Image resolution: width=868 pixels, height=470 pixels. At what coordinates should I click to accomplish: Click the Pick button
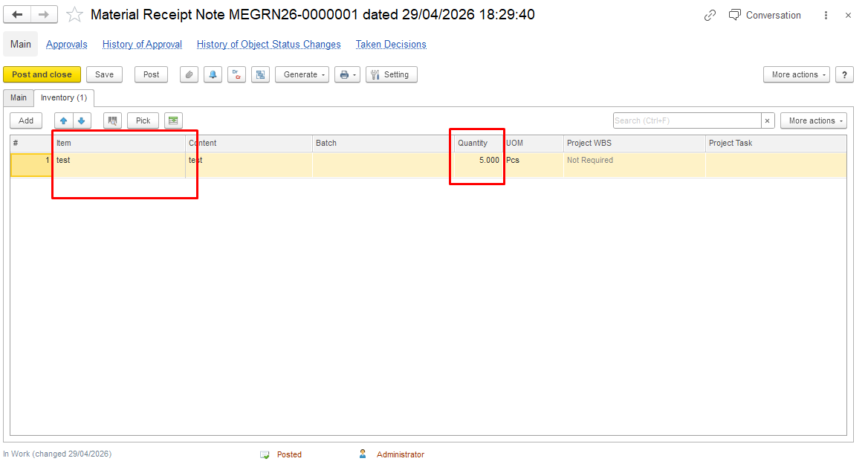tap(143, 120)
